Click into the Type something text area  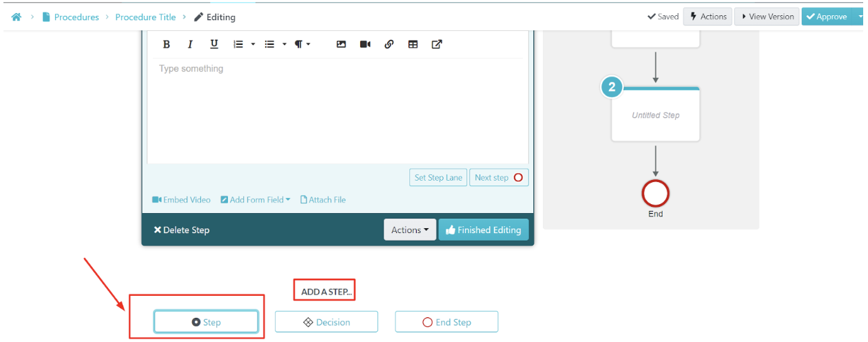point(338,110)
